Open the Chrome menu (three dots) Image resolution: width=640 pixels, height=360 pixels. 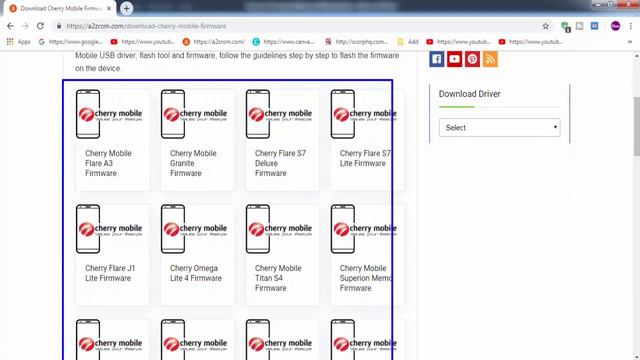pos(631,26)
